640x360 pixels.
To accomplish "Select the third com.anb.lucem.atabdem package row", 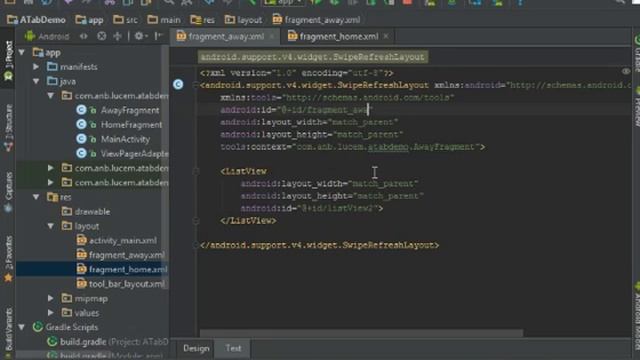I will click(x=115, y=182).
